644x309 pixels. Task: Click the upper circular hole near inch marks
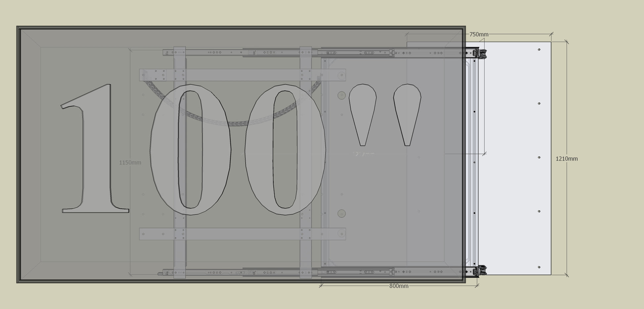tap(342, 96)
